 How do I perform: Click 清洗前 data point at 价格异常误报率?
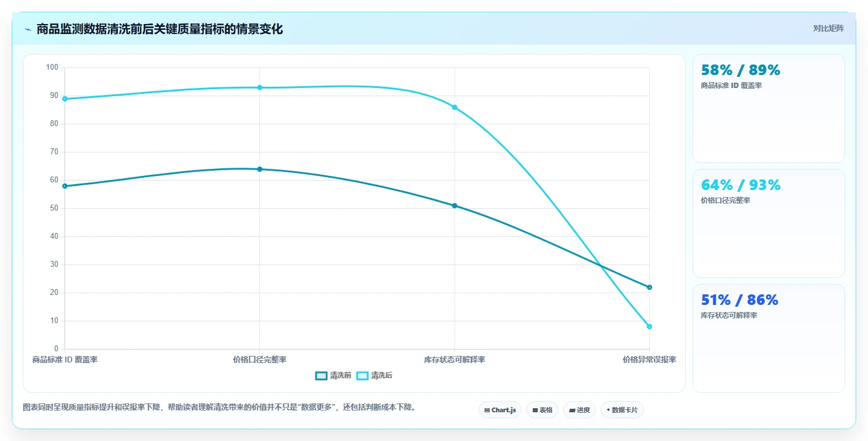[x=649, y=287]
